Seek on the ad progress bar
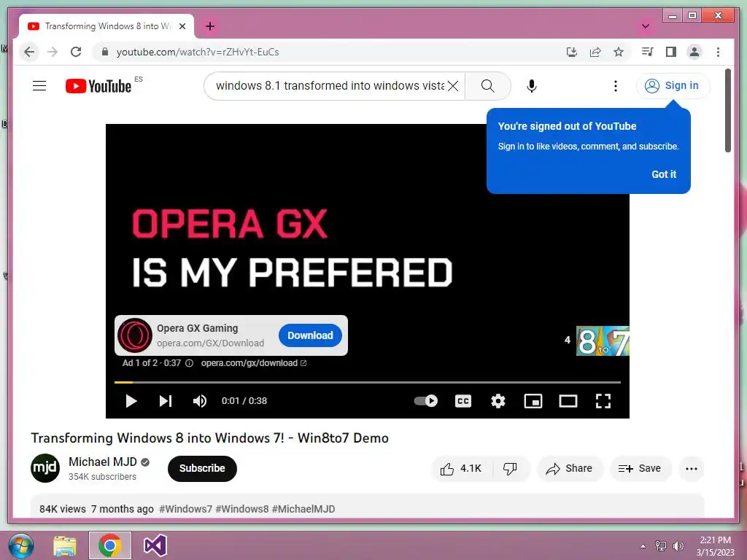 (x=368, y=382)
